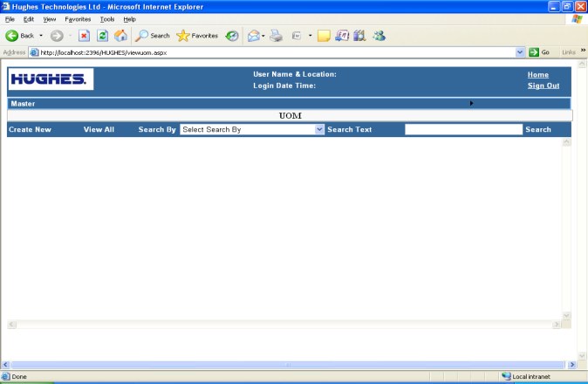Open the Tools menu
The height and width of the screenshot is (384, 588).
click(x=107, y=18)
